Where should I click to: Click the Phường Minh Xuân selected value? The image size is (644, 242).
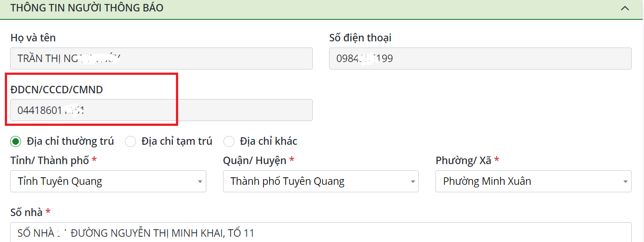point(487,181)
